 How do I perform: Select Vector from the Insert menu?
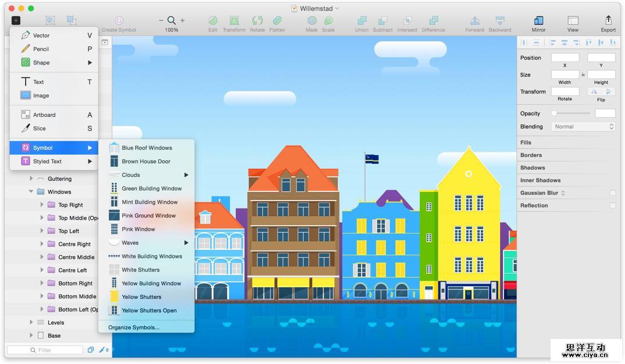pos(41,35)
